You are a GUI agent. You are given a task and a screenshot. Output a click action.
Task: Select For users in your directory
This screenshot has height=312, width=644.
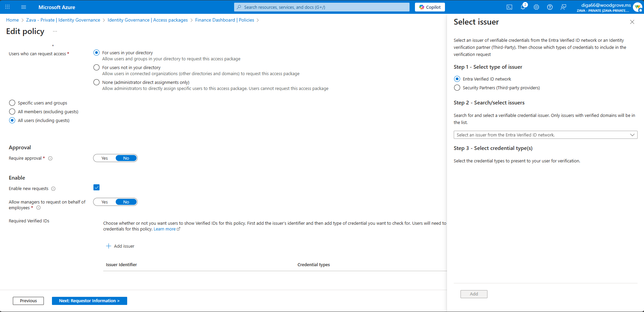click(x=96, y=53)
